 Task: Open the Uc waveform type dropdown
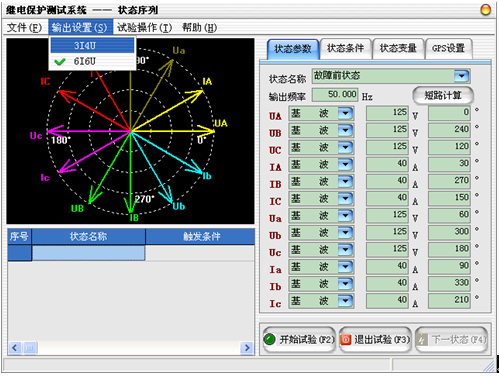point(345,250)
